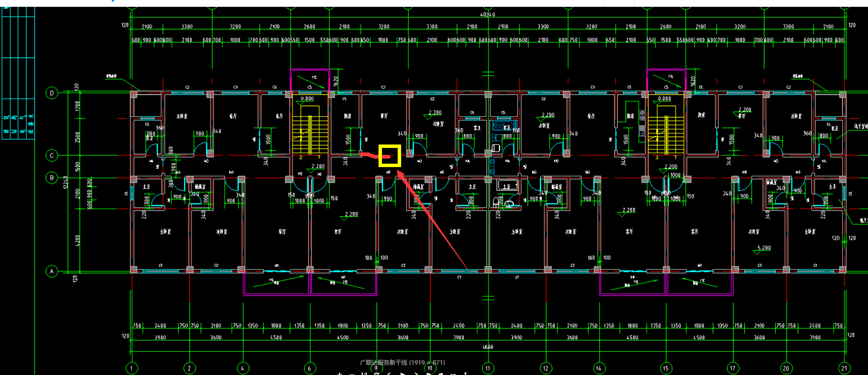Pick grid axis bubble 12 at bottom
This screenshot has width=868, height=375.
545,368
